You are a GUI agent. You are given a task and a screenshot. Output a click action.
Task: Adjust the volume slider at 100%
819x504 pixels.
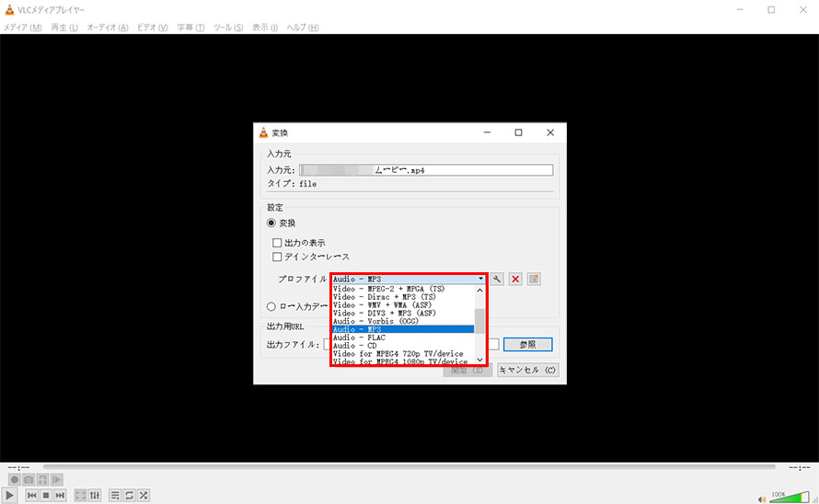tap(790, 497)
